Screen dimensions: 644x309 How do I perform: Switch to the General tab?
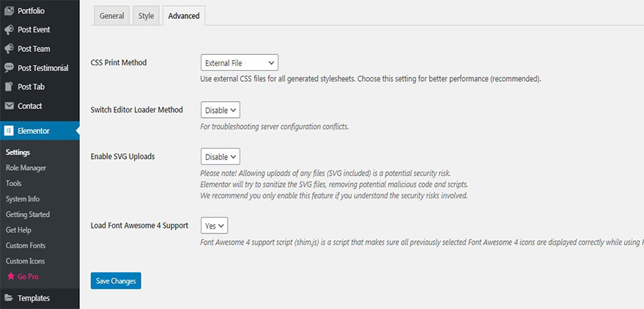tap(112, 16)
